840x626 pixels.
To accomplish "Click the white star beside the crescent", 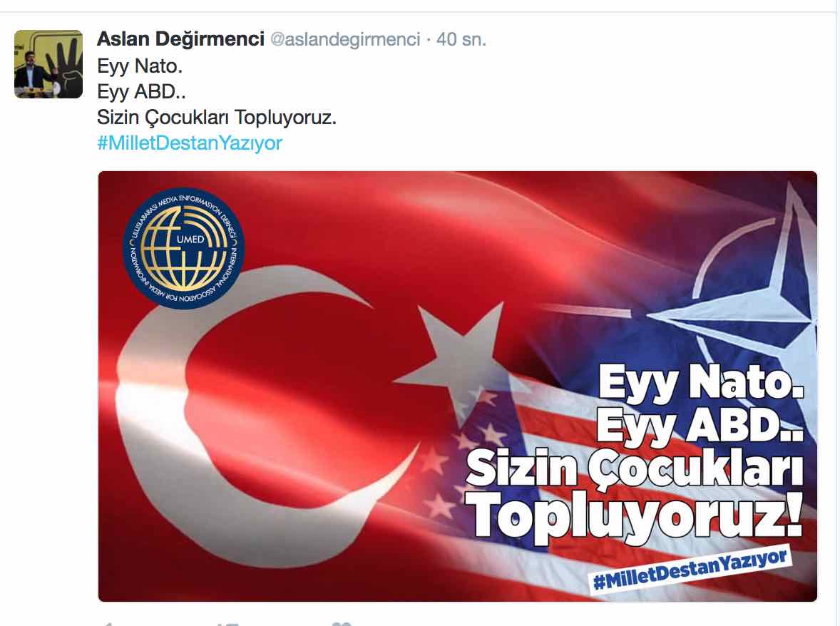I will [451, 356].
